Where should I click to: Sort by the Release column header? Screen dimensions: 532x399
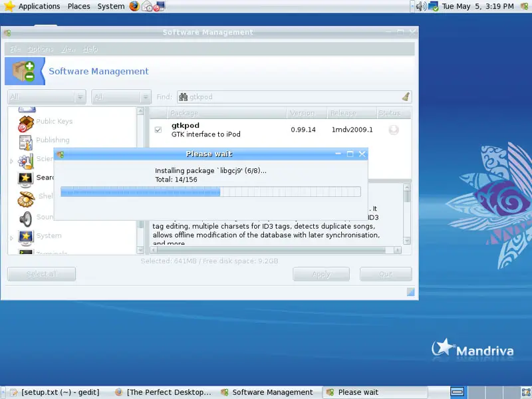tap(352, 113)
